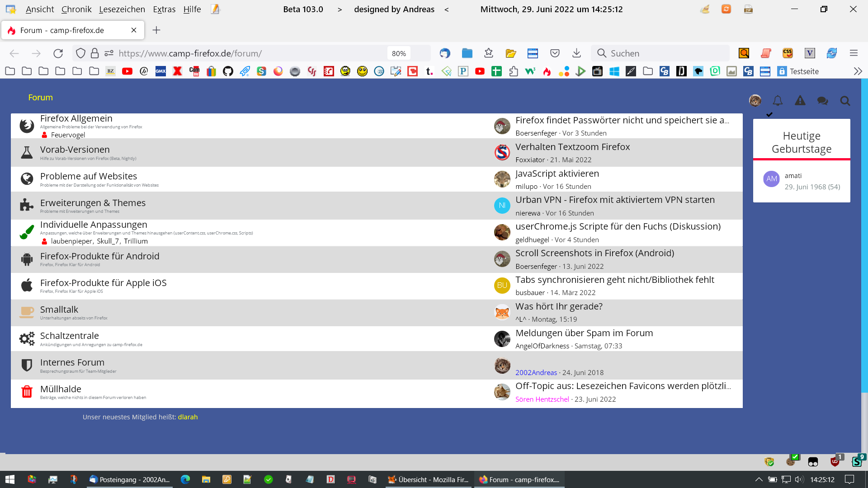The image size is (868, 488).
Task: Click the Firefox downloads arrow icon
Action: [x=576, y=53]
